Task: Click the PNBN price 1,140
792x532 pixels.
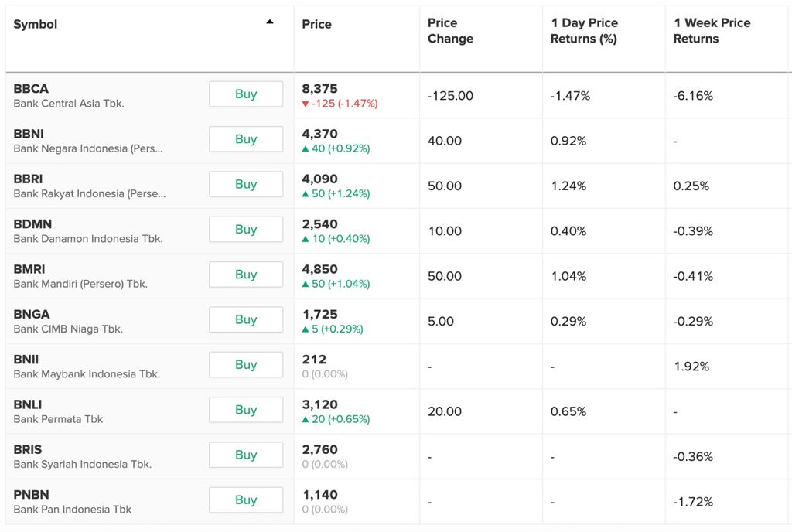Action: [x=319, y=495]
